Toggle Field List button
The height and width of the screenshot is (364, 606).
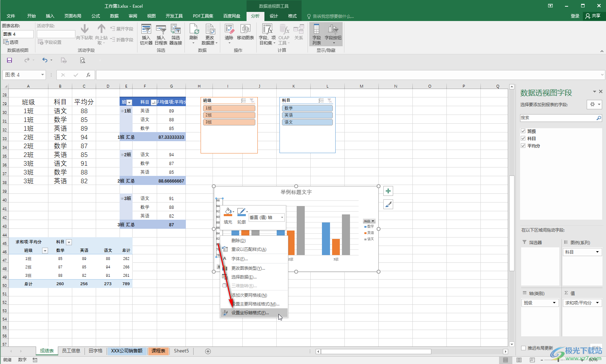click(317, 34)
